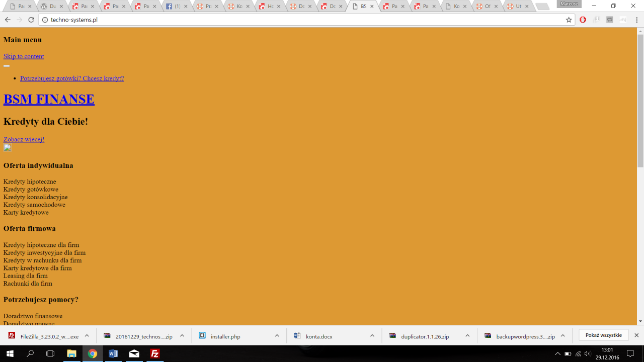The image size is (644, 362).
Task: Open 'Potrzebujesz gotówki? Chcesz kredyt?' link
Action: pos(72,78)
